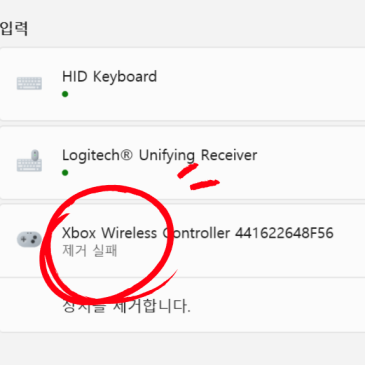Click the two red dash marks
Image resolution: width=365 pixels, height=365 pixels.
tap(199, 177)
